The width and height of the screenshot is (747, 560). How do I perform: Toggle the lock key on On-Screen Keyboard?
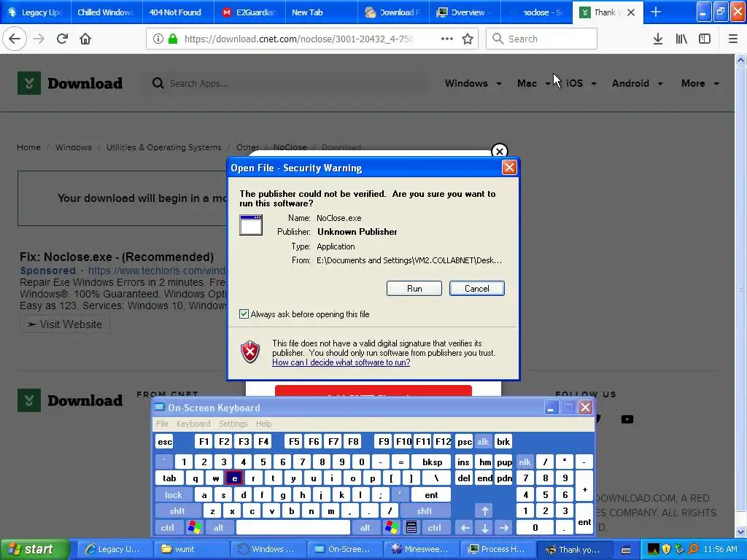[174, 495]
